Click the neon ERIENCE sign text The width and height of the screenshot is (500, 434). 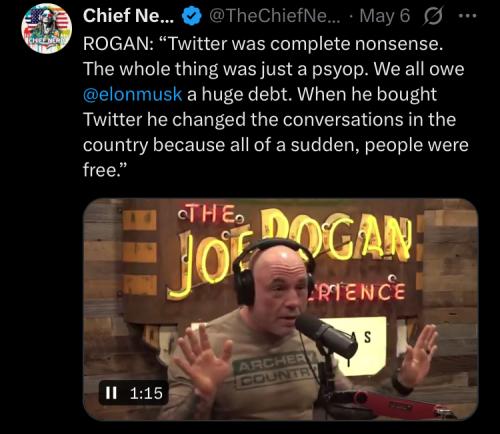coord(357,292)
